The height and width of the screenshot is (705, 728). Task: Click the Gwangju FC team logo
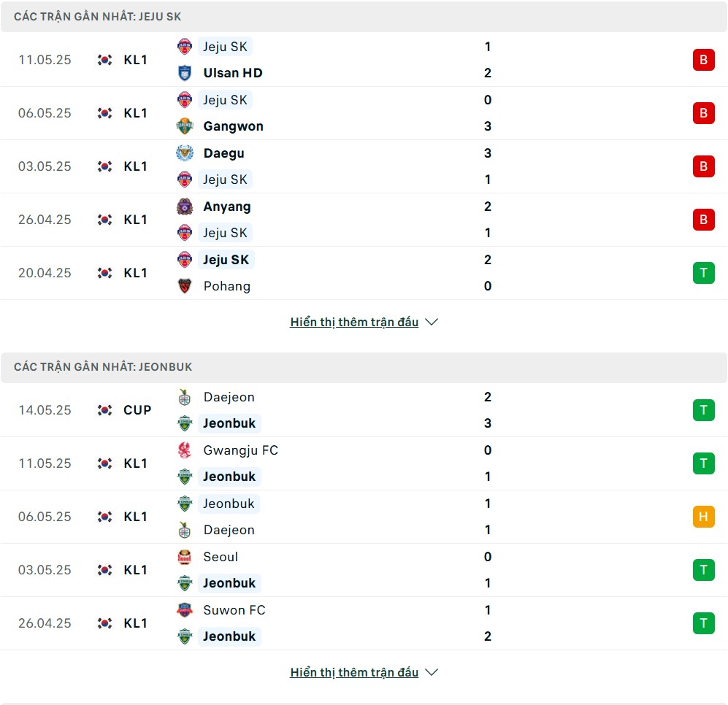coord(185,450)
